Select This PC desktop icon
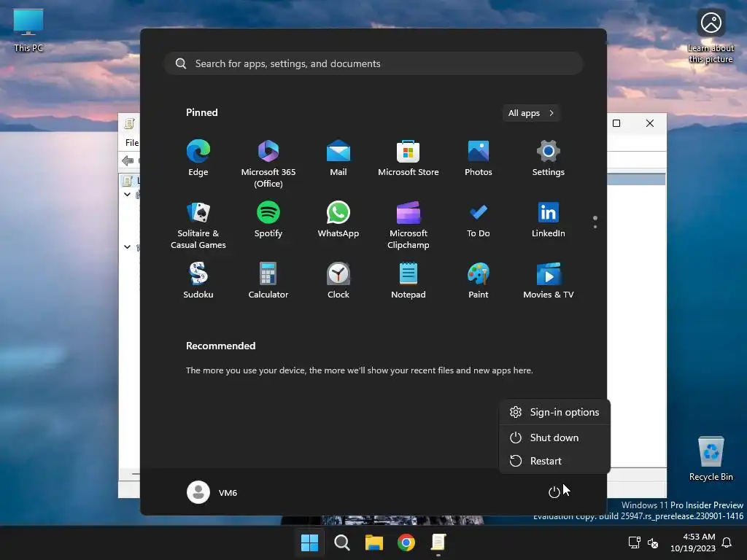The width and height of the screenshot is (747, 560). pyautogui.click(x=28, y=31)
